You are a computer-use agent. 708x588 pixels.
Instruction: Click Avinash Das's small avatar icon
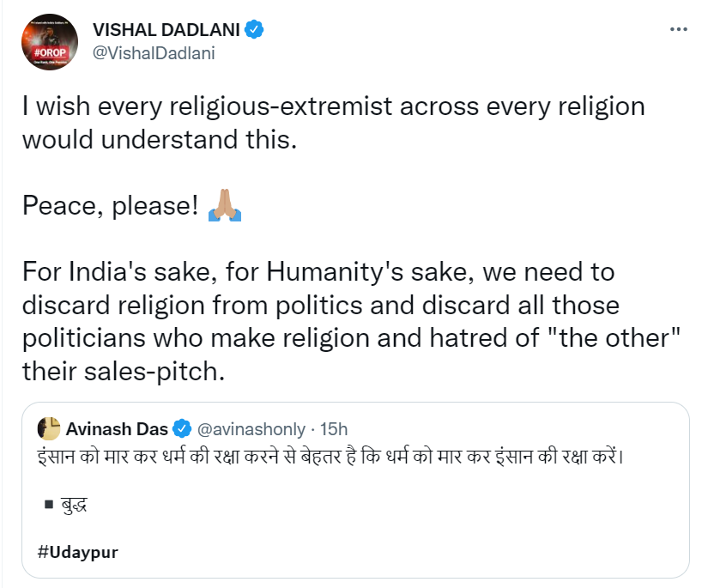[x=50, y=427]
